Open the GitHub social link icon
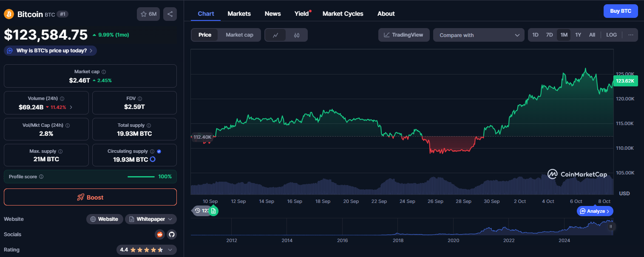The image size is (644, 257). click(x=171, y=234)
